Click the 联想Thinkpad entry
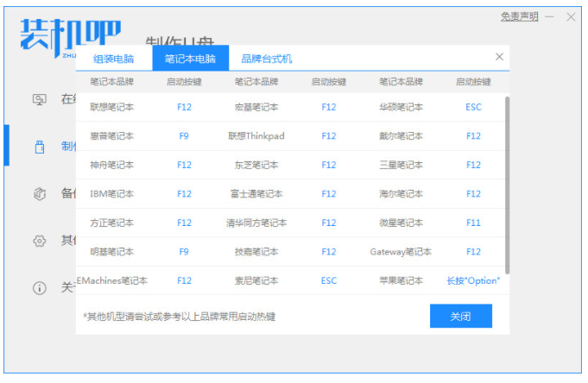588x383 pixels. [x=256, y=136]
